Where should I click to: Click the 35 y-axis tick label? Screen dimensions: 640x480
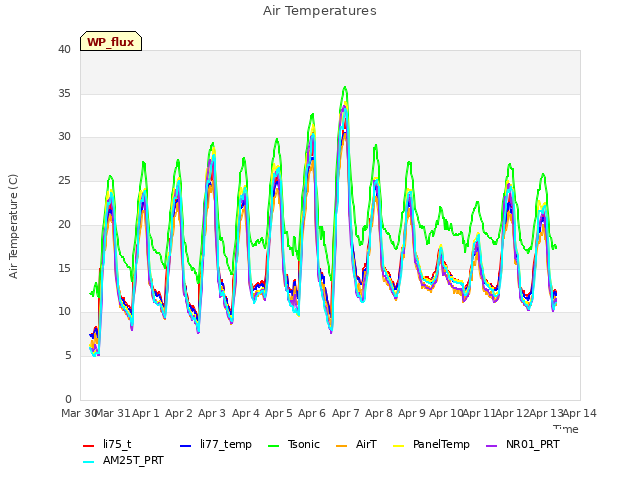(x=64, y=93)
